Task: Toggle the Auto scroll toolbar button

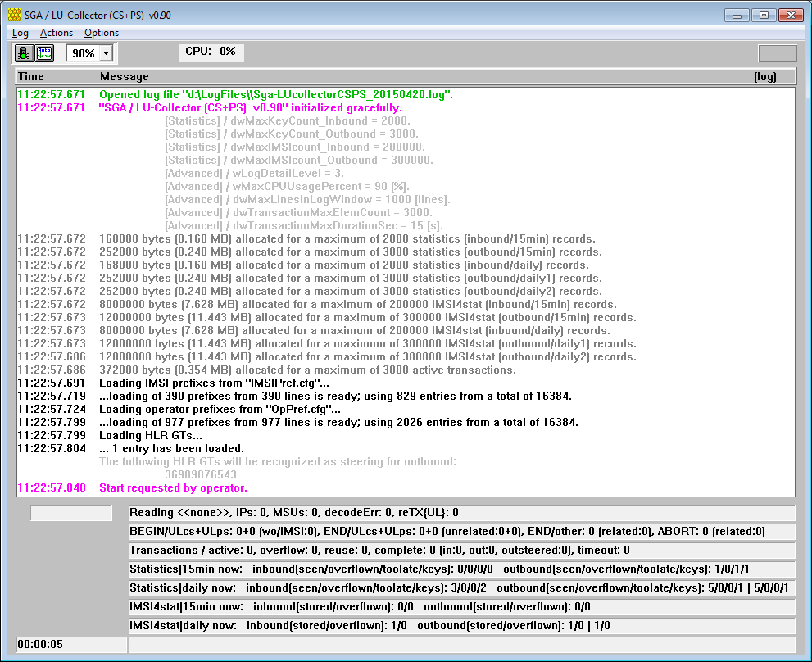Action: pos(44,53)
